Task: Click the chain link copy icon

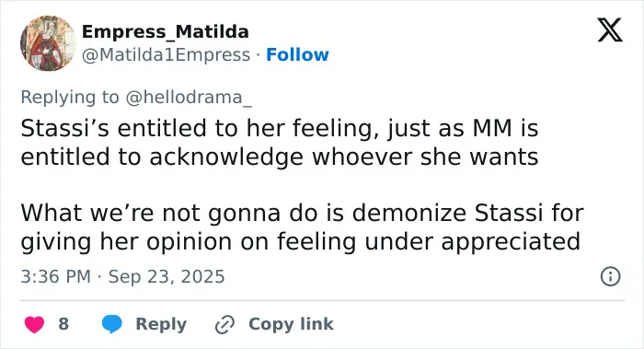Action: [x=224, y=325]
